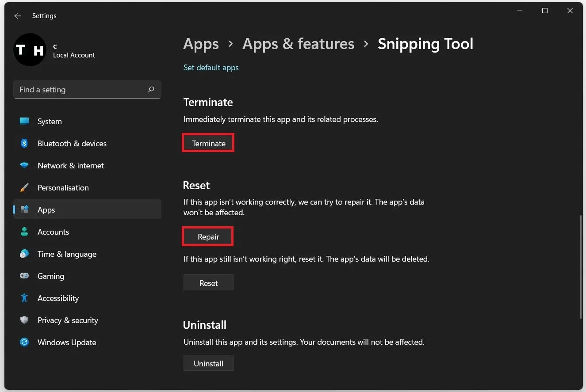Viewport: 586px width, 392px height.
Task: Open Apps from the breadcrumb
Action: point(201,44)
